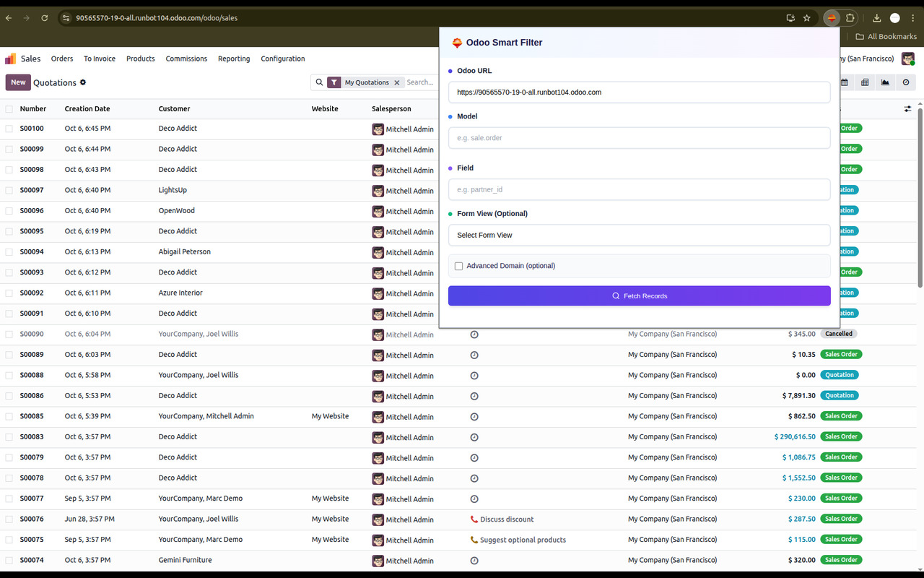Open the Sales app home icon
The width and height of the screenshot is (924, 578).
(x=10, y=59)
